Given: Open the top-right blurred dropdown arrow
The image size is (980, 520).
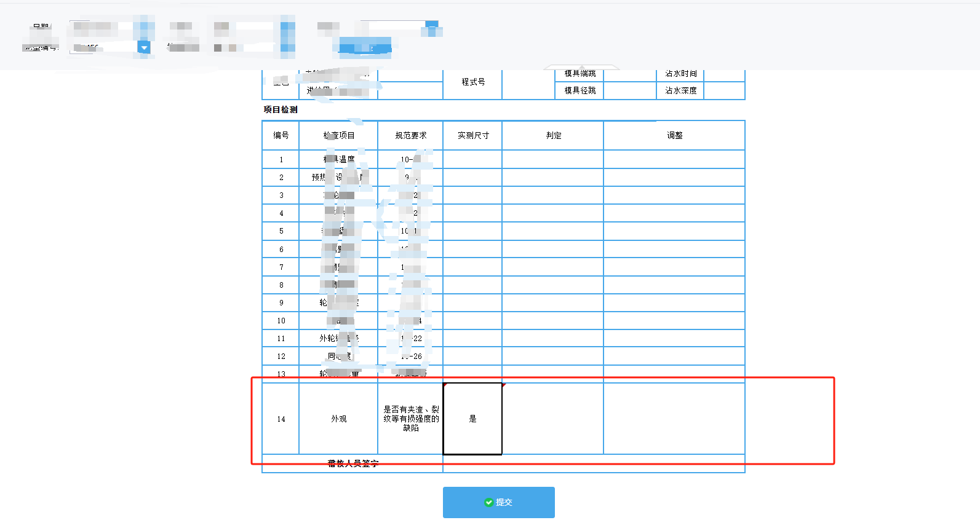Looking at the screenshot, I should coord(432,25).
